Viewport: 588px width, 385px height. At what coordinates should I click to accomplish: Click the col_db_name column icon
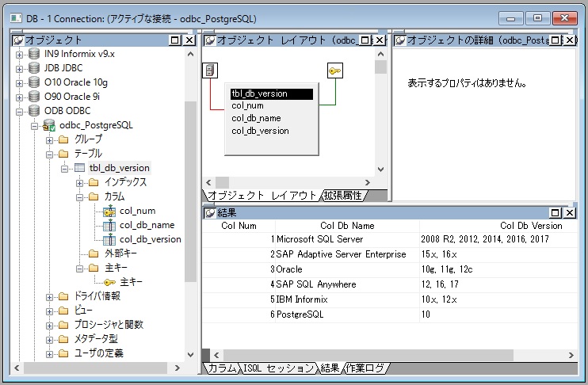tap(109, 225)
